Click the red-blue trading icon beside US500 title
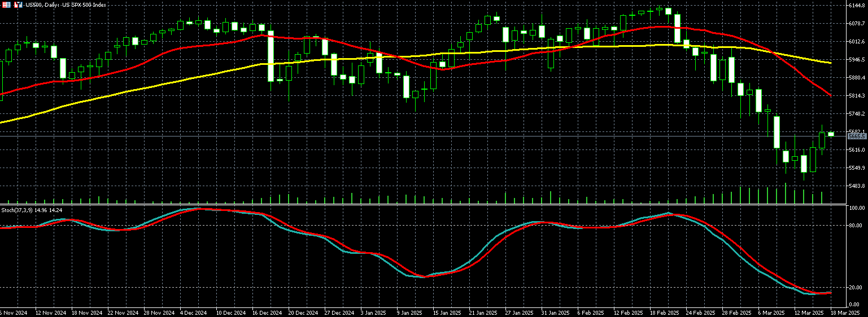 coord(18,5)
